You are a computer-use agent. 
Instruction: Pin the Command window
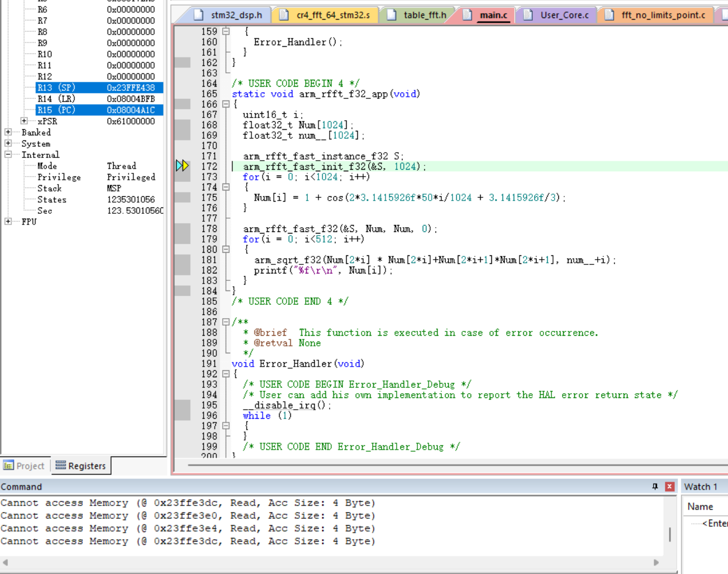click(x=655, y=486)
